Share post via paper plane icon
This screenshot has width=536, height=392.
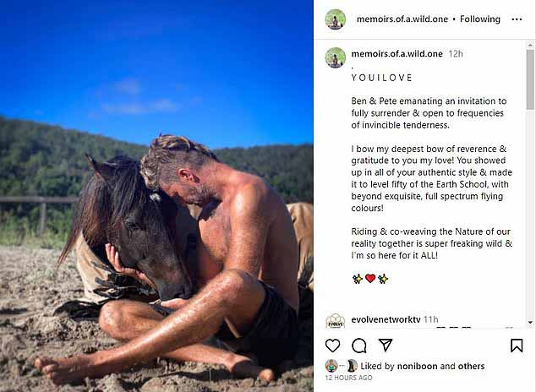[386, 346]
